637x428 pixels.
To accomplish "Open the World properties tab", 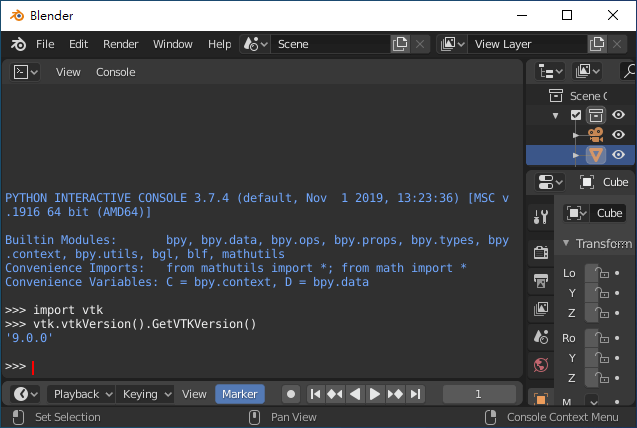I will (x=541, y=365).
